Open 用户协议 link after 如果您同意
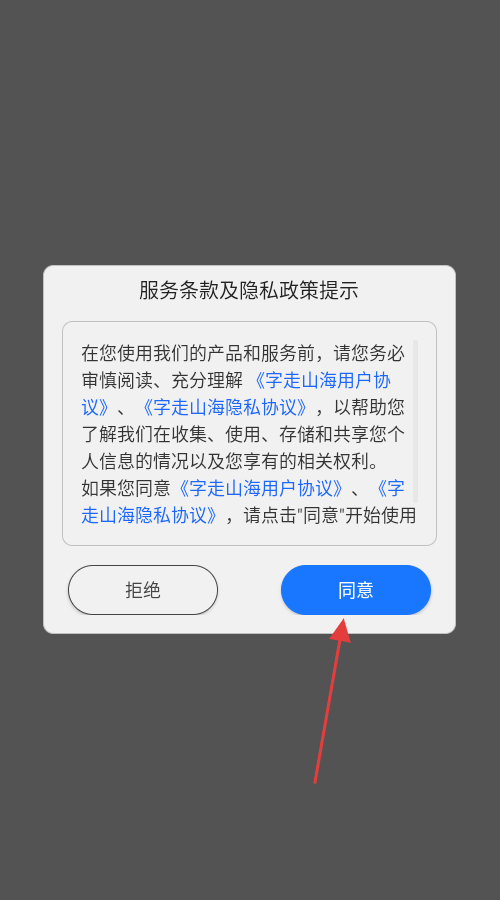 point(259,488)
